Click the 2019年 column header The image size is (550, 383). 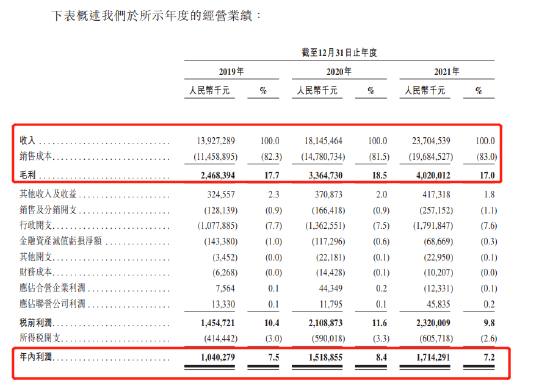click(231, 72)
